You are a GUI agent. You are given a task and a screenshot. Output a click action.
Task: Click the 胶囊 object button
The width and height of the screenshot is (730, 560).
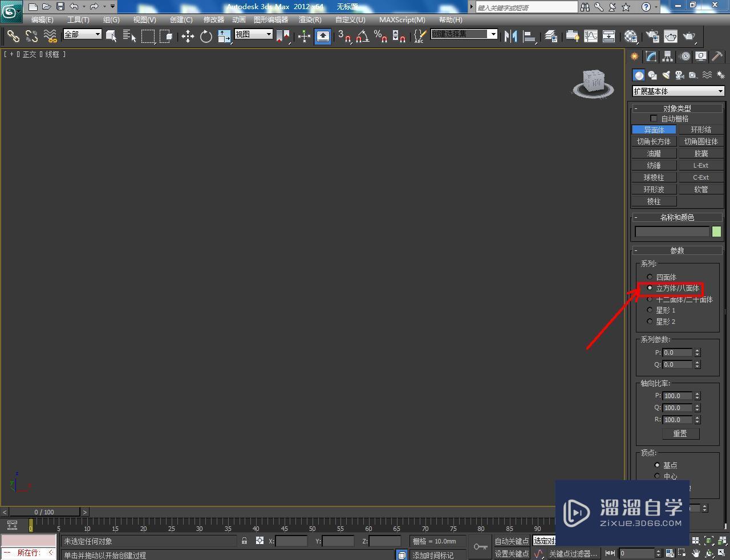click(701, 153)
